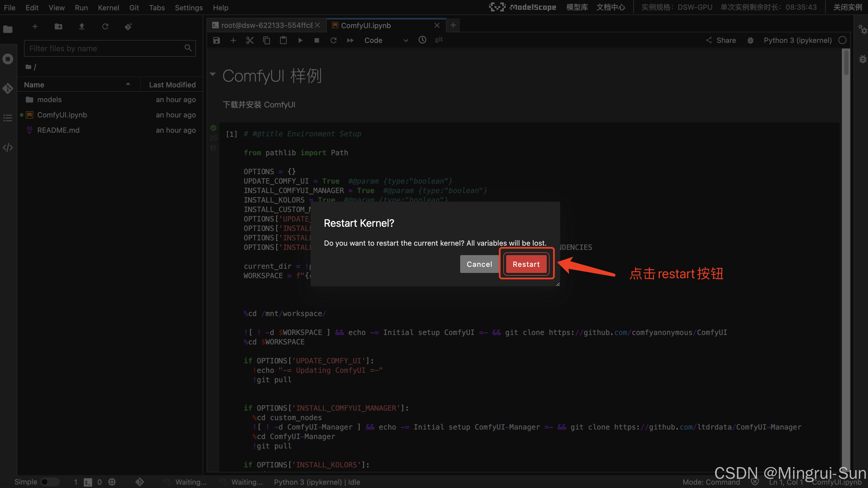Screen dimensions: 868x488
Task: Open the Git sidebar panel icon
Action: pyautogui.click(x=8, y=88)
